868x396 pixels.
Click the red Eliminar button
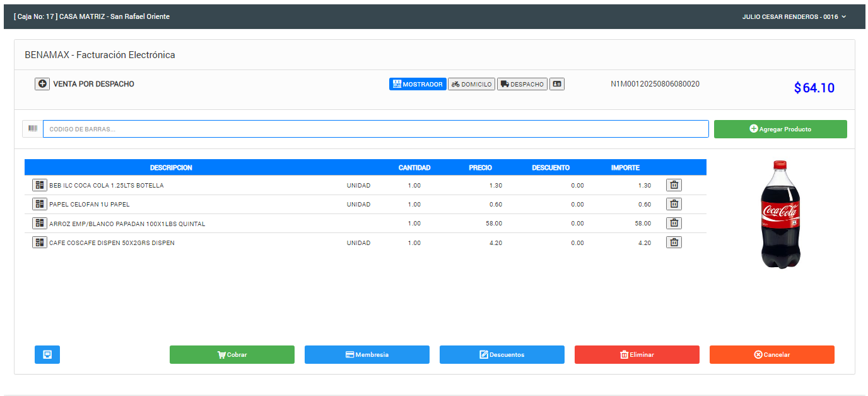(636, 354)
